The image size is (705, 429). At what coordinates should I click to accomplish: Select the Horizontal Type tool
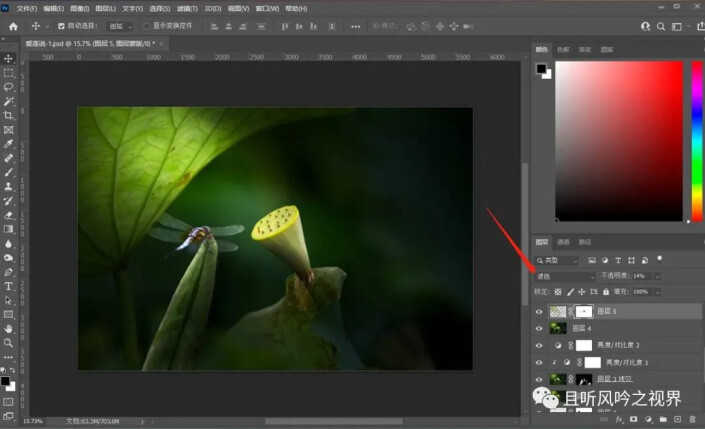pos(9,286)
